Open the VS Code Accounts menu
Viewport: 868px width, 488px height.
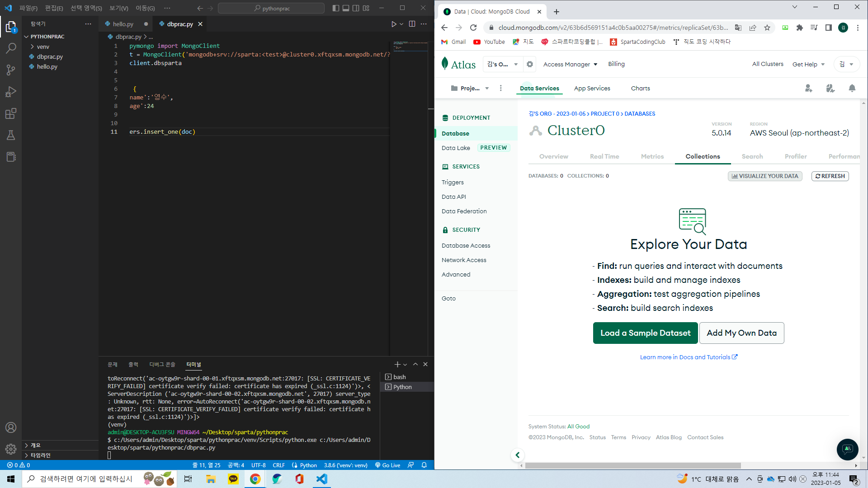pos(11,427)
